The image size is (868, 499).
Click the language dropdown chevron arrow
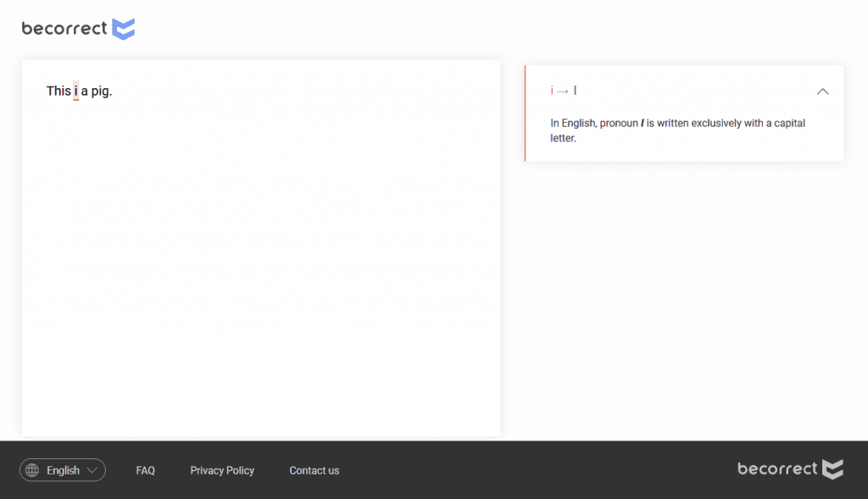pos(92,470)
